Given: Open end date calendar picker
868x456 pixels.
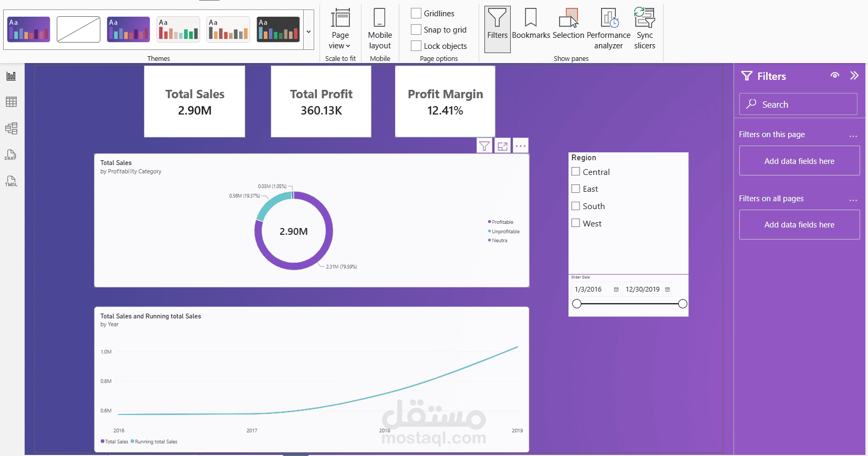Looking at the screenshot, I should pyautogui.click(x=667, y=289).
